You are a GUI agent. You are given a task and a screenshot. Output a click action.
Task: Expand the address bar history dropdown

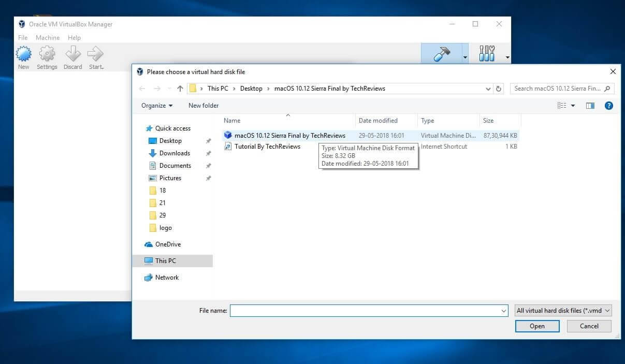click(x=488, y=89)
